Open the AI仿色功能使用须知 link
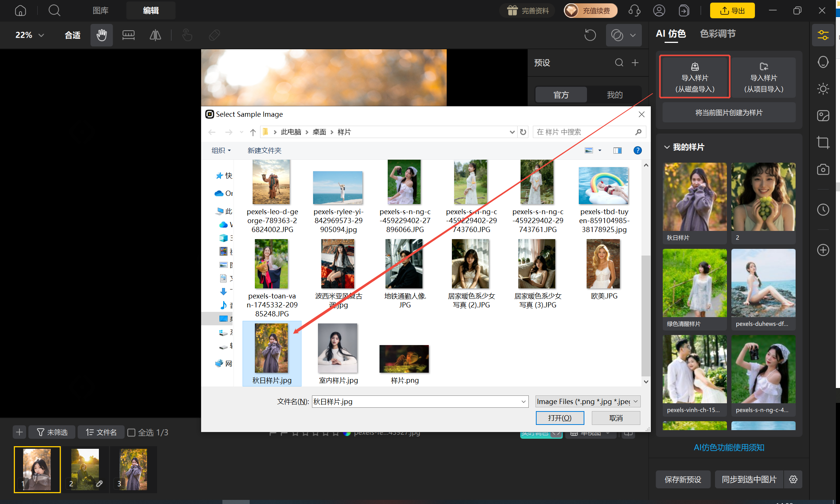Viewport: 840px width, 504px height. (x=729, y=447)
